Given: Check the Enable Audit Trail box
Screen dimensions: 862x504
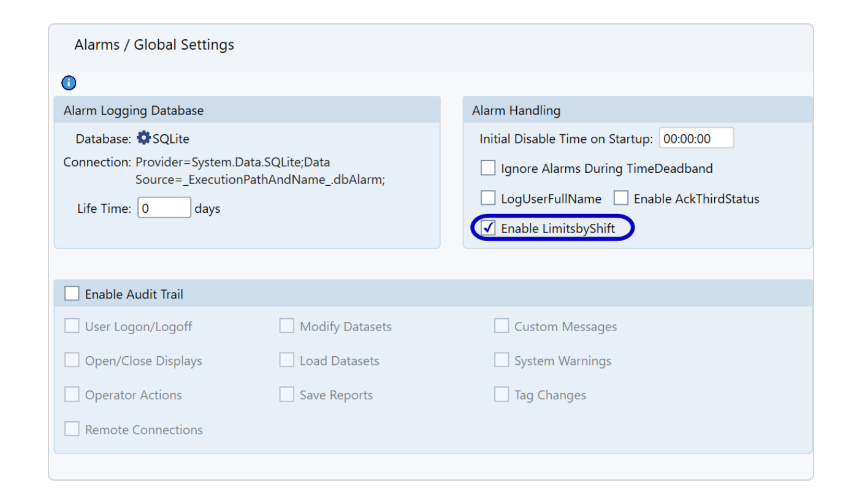Looking at the screenshot, I should (72, 294).
